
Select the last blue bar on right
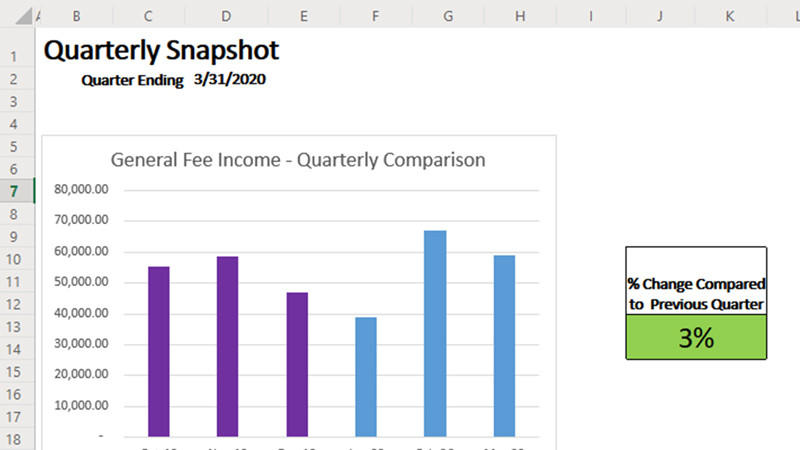click(504, 346)
